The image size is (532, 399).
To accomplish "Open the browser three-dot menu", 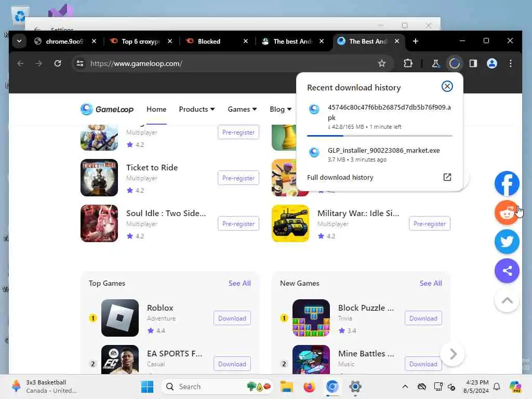I will tap(510, 63).
